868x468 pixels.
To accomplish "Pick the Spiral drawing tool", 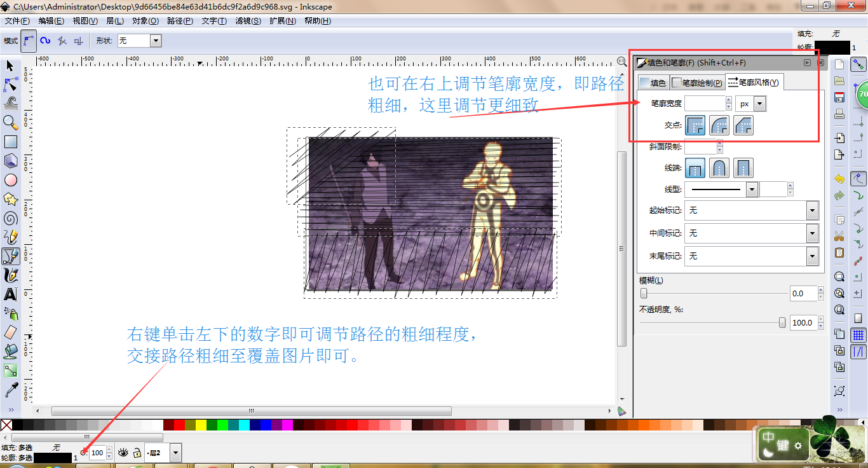I will [x=10, y=218].
